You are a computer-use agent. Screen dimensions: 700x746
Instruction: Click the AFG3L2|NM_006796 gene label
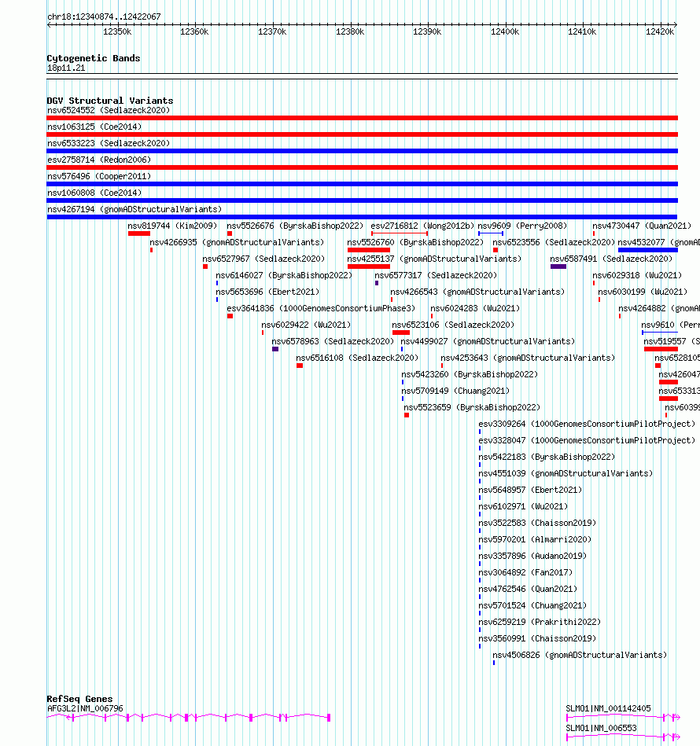coord(85,708)
